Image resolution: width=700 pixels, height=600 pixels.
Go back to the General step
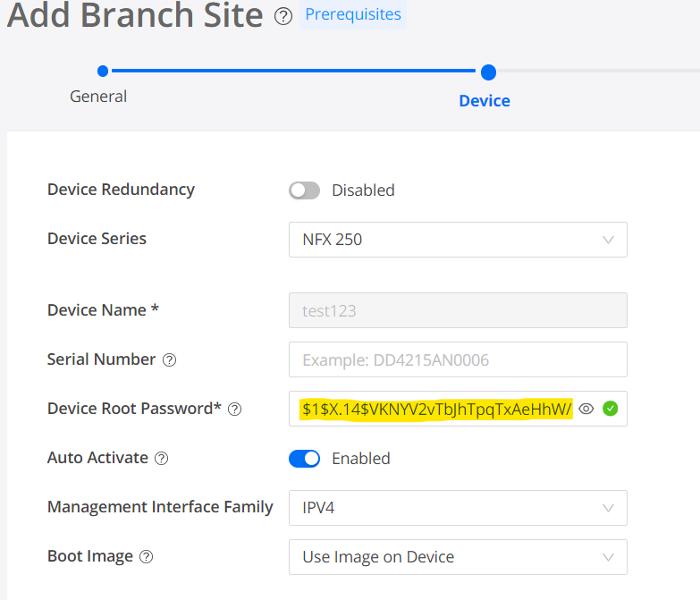click(98, 97)
